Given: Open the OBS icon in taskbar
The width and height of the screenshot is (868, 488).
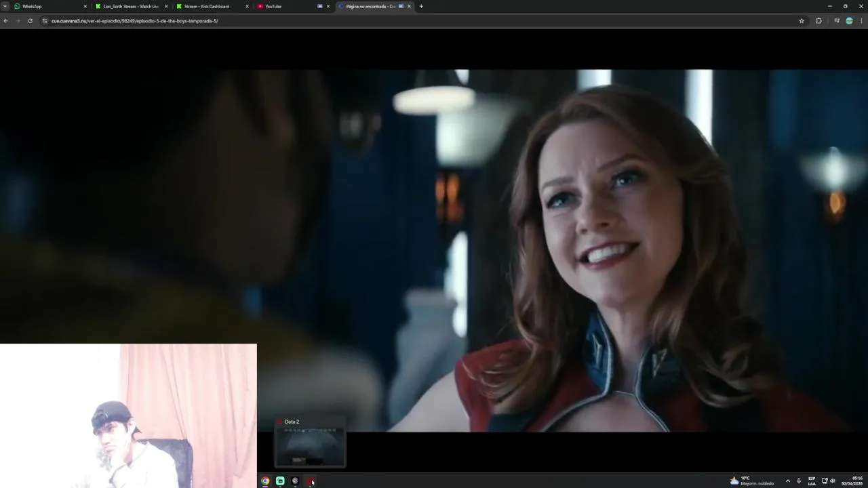Looking at the screenshot, I should [295, 481].
